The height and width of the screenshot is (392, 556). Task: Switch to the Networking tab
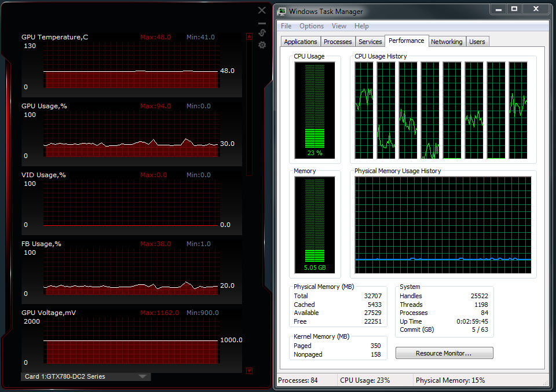click(447, 42)
